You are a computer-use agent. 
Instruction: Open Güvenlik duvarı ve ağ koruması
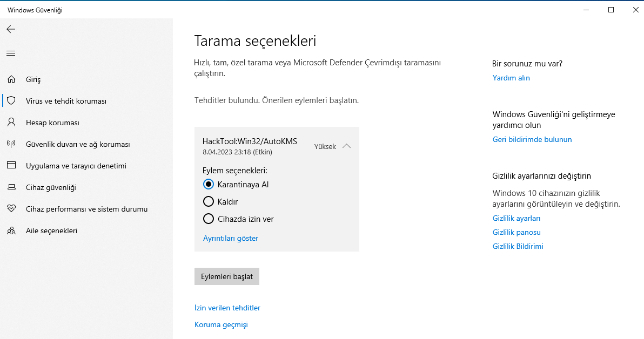point(78,145)
